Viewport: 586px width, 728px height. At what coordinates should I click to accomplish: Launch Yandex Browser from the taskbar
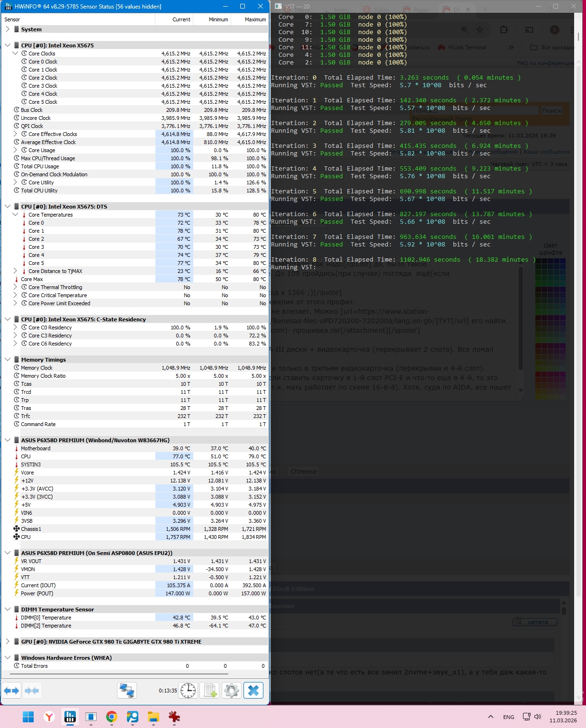[x=49, y=717]
